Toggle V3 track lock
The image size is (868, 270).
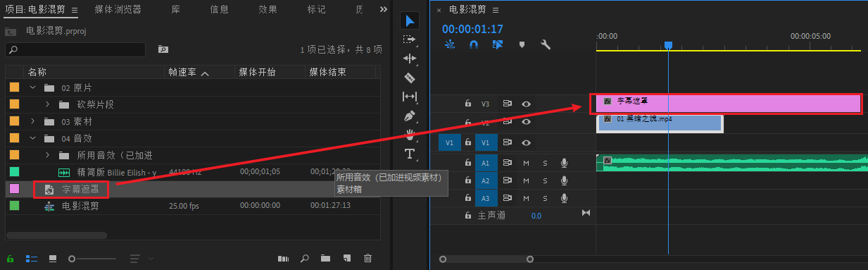tap(467, 104)
